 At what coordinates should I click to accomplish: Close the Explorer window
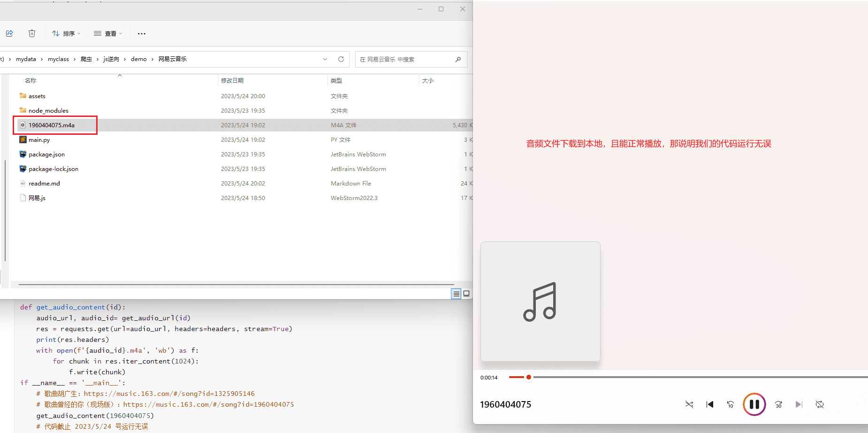coord(463,9)
